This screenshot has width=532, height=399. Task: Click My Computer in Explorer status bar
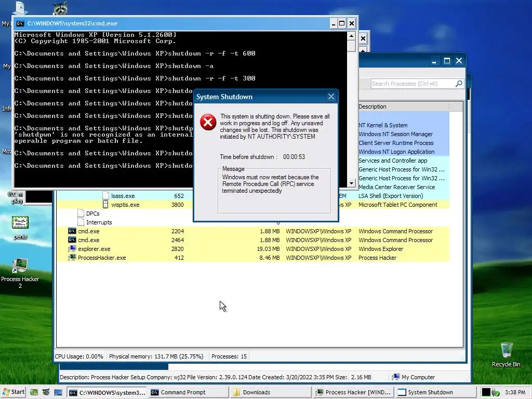414,377
